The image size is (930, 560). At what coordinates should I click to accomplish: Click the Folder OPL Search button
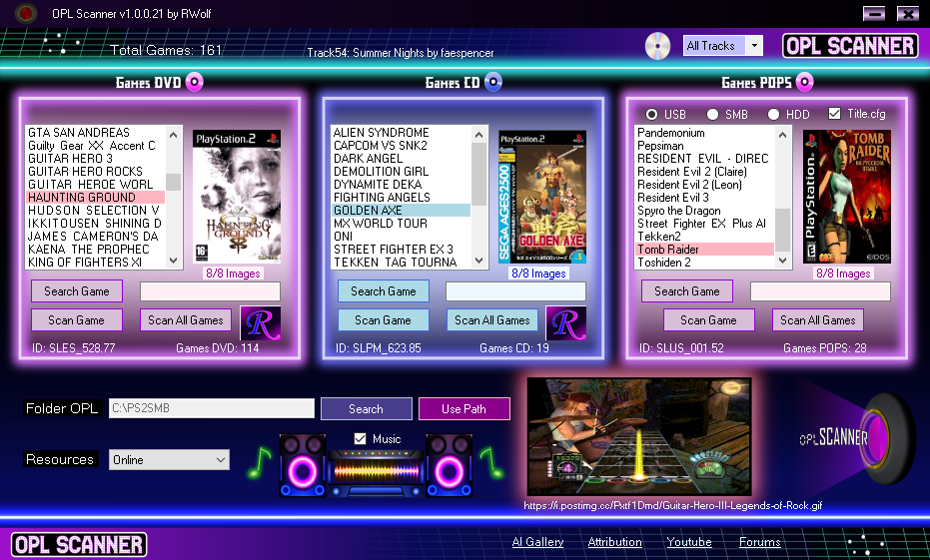tap(366, 409)
